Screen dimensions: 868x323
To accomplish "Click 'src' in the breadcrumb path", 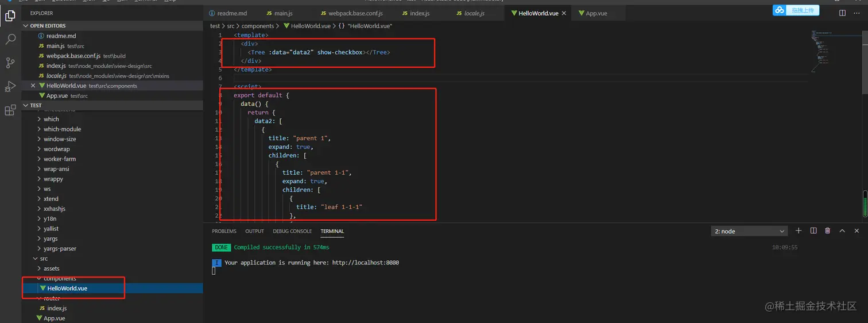I will coord(231,26).
